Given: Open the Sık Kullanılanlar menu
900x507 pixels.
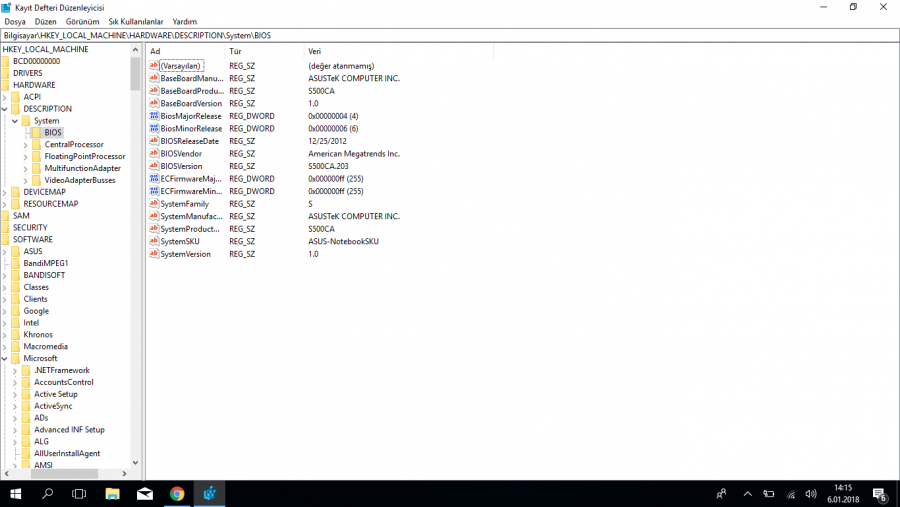Looking at the screenshot, I should tap(136, 21).
